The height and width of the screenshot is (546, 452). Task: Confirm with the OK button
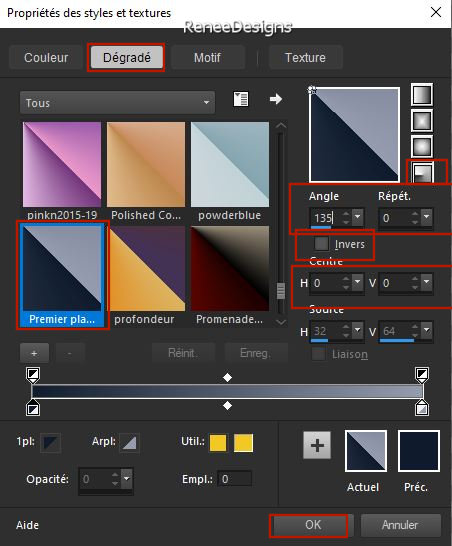(313, 525)
